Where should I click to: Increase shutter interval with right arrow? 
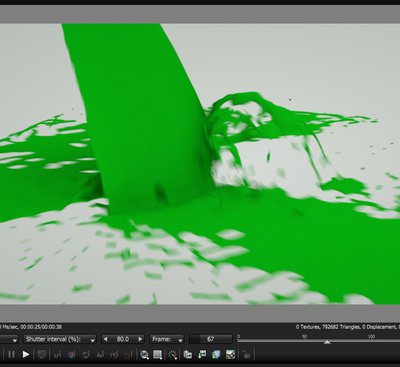click(140, 339)
